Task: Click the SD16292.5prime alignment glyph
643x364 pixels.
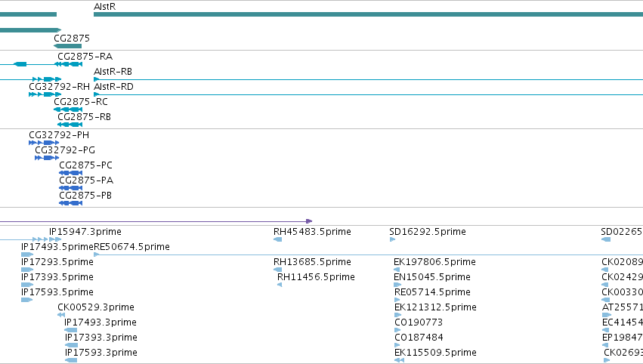Action: 392,239
